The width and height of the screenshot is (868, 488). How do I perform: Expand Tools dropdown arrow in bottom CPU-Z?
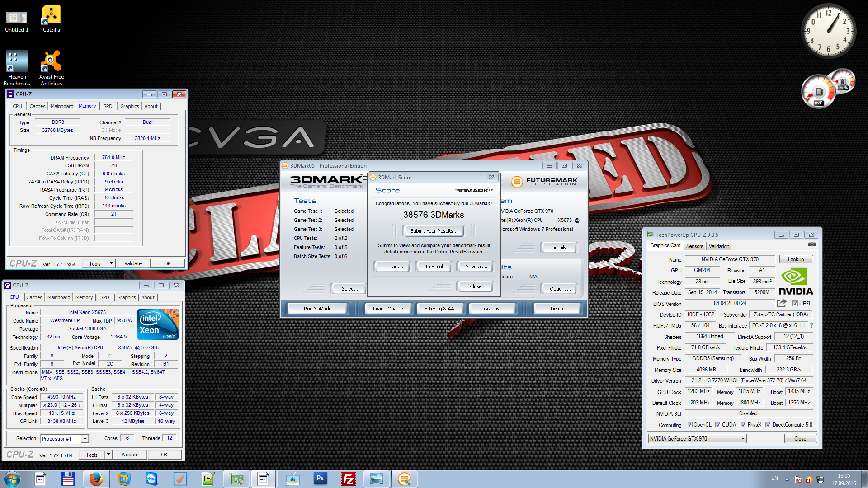[108, 455]
